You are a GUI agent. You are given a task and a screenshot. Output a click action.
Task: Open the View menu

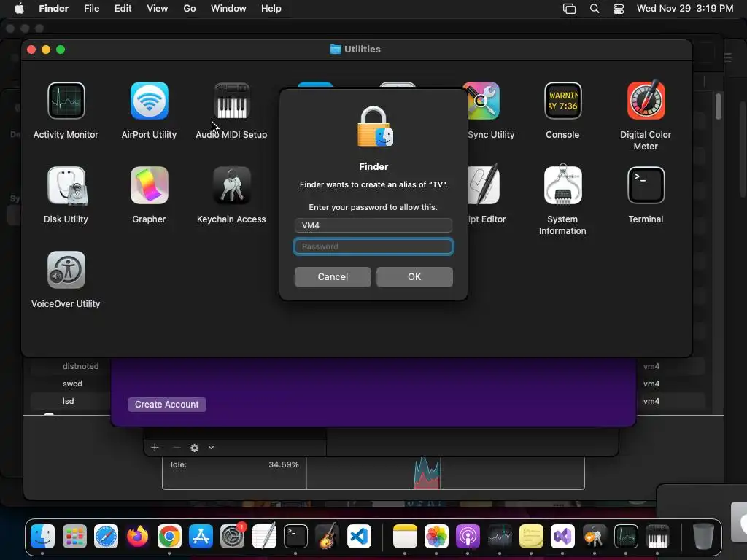(x=158, y=9)
